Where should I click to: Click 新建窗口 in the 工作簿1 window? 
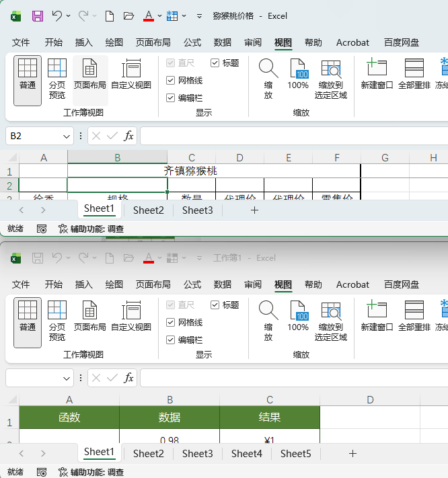377,316
